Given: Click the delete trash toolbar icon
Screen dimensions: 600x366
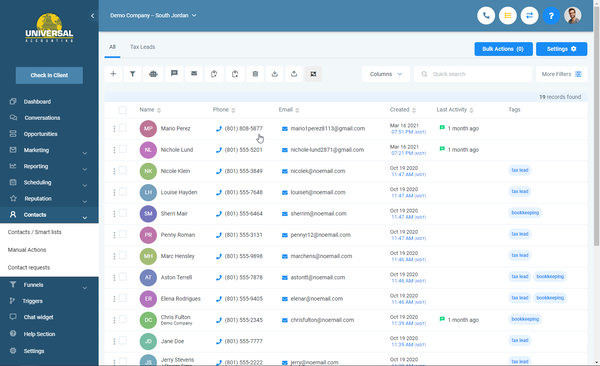Looking at the screenshot, I should (x=255, y=74).
